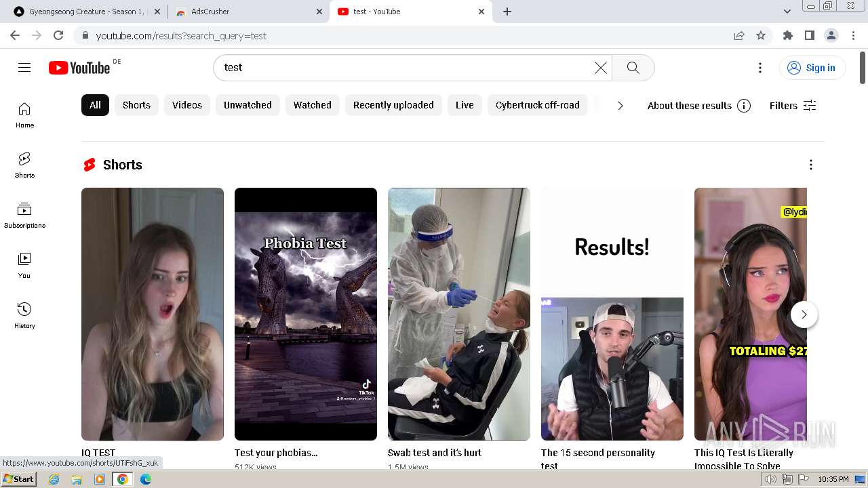Open File Explorer from taskbar
868x488 pixels.
click(77, 479)
